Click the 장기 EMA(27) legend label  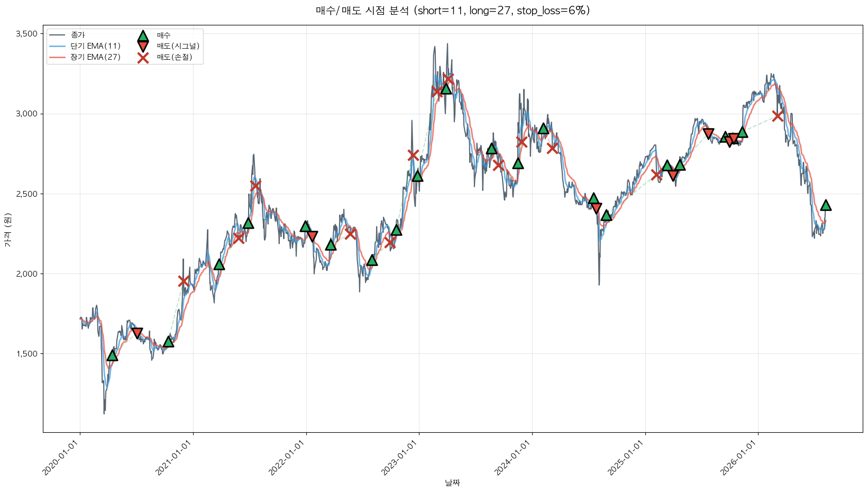click(x=96, y=57)
